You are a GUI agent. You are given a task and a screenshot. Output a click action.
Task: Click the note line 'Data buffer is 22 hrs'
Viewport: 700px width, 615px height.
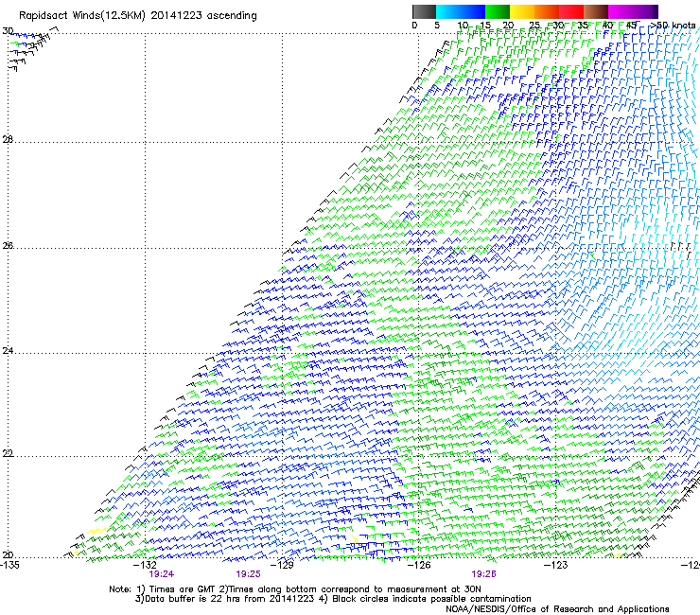pyautogui.click(x=333, y=599)
